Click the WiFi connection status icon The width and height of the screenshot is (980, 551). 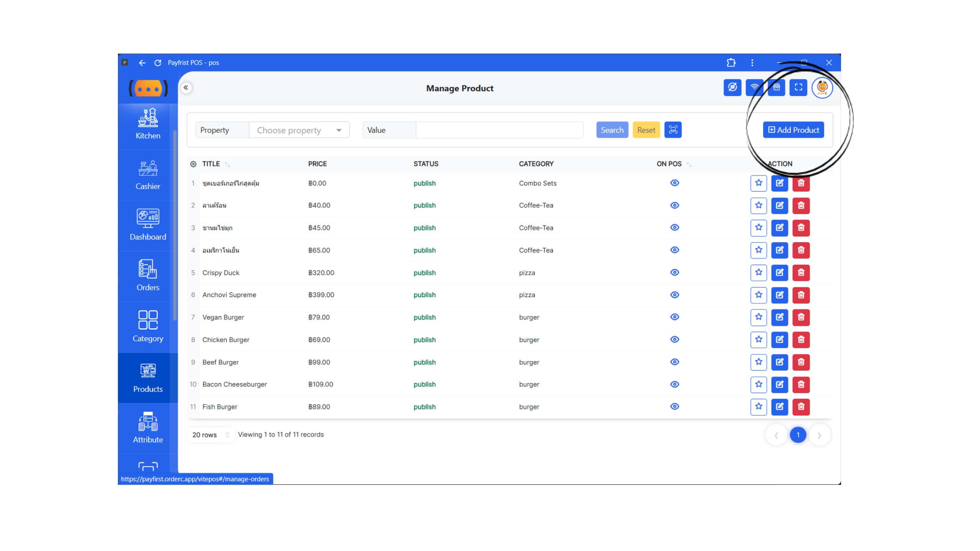point(754,88)
